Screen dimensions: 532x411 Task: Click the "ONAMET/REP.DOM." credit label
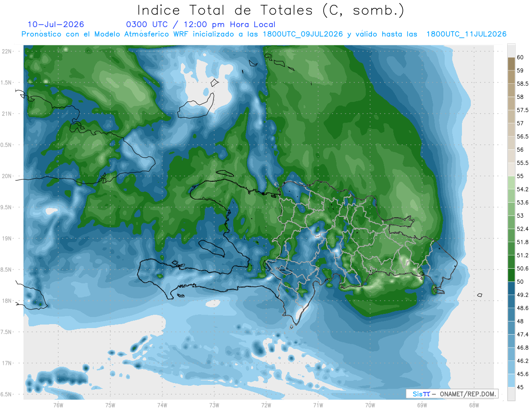click(x=467, y=394)
